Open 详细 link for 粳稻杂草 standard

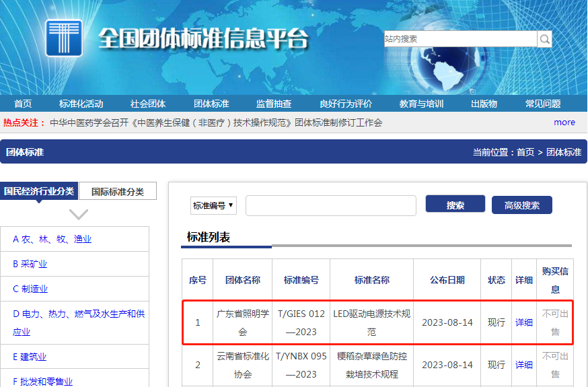point(523,365)
